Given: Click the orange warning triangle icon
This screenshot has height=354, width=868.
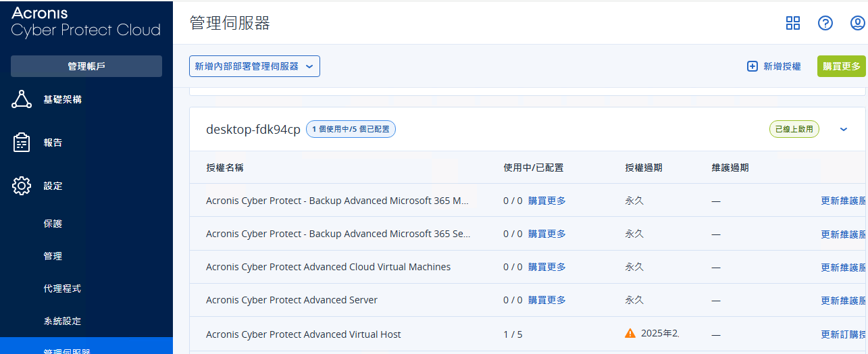Looking at the screenshot, I should 630,333.
